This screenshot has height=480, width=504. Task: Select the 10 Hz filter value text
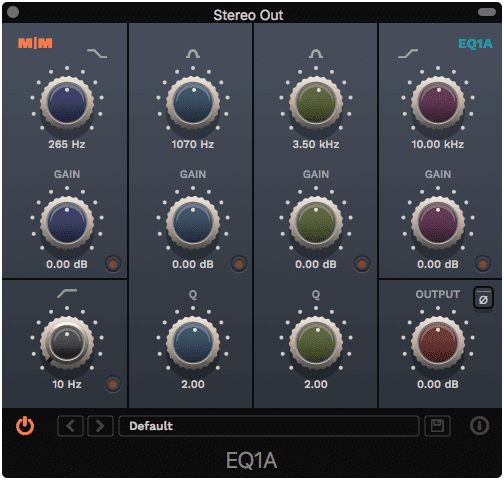coord(67,384)
